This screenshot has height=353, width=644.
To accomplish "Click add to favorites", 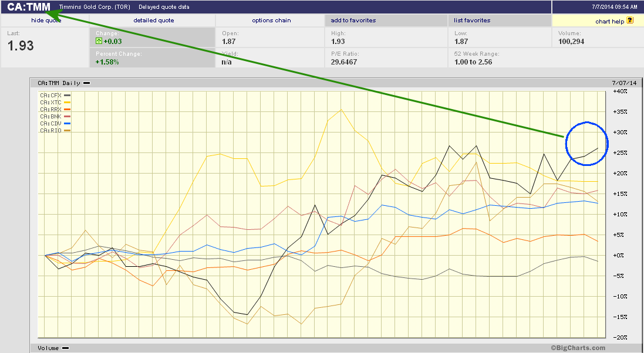I will coord(353,20).
